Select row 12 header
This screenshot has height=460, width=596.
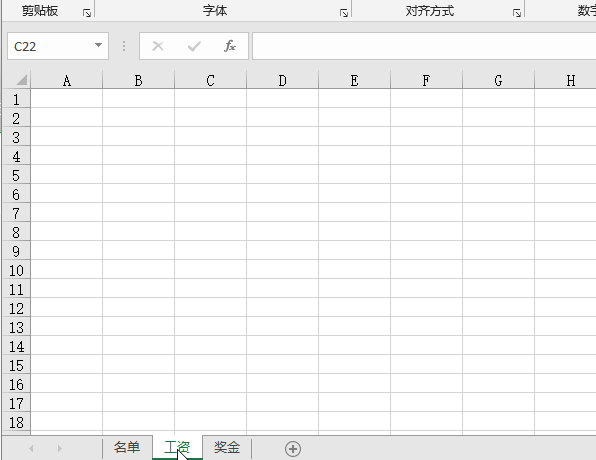[x=16, y=308]
